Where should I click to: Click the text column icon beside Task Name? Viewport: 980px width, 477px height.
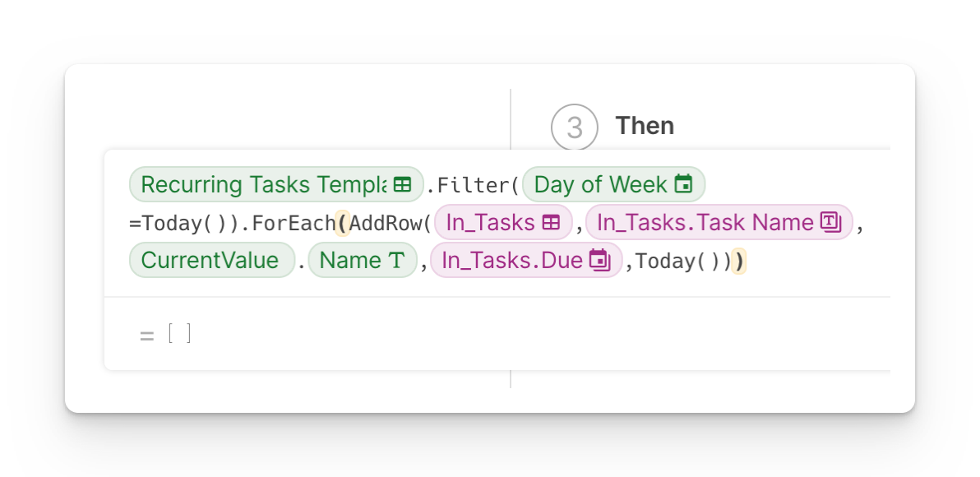[831, 223]
